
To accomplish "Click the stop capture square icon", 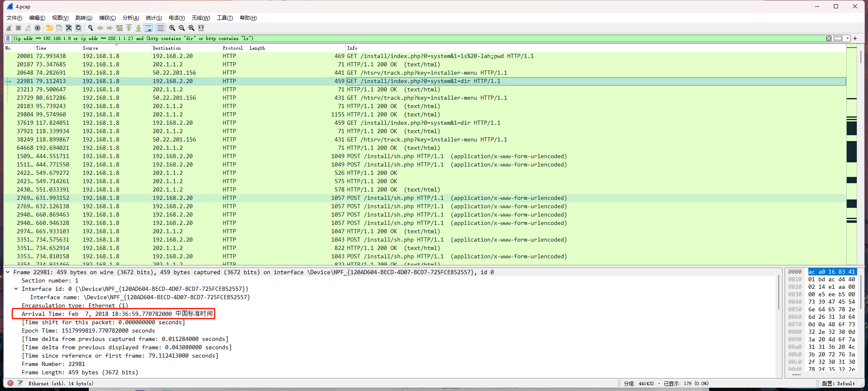I will 18,28.
